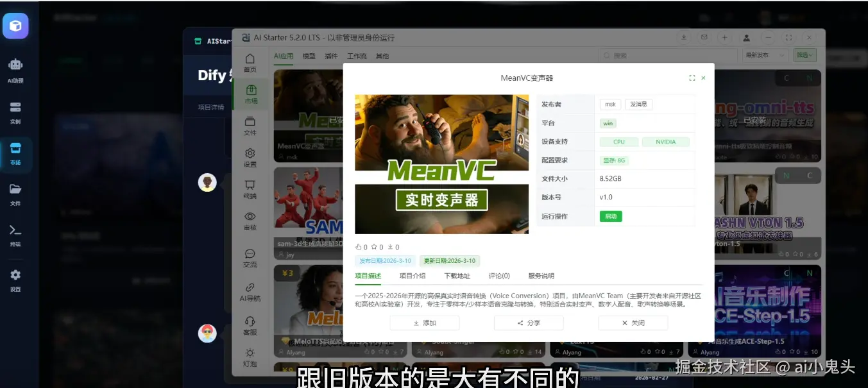Click the green 启动 button
Image resolution: width=868 pixels, height=388 pixels.
611,216
